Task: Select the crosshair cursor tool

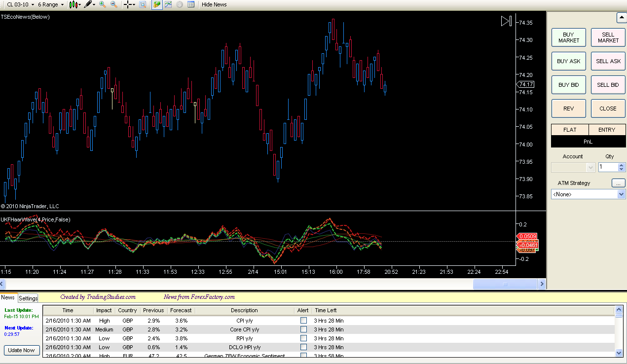Action: pos(127,4)
